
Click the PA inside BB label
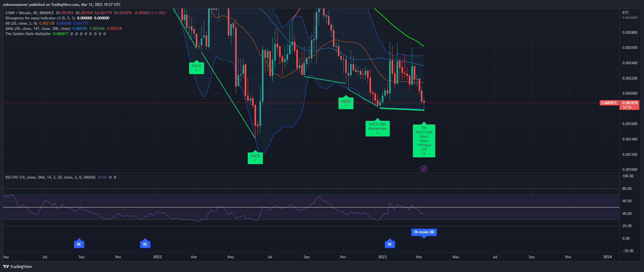424,232
